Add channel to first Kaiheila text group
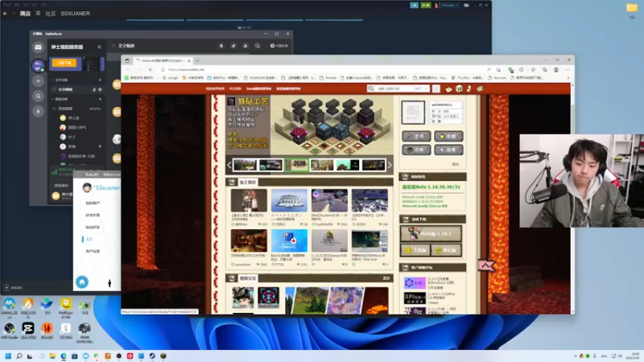 coord(100,80)
